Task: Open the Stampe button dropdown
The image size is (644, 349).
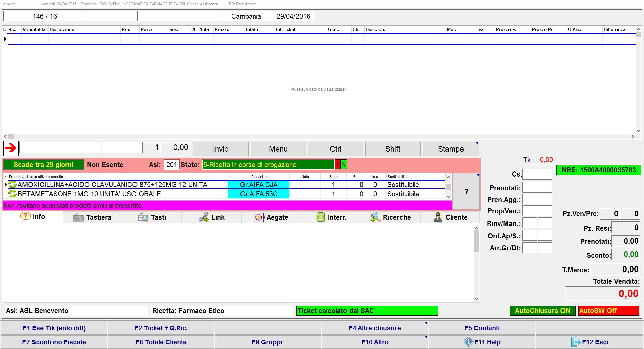Action: tap(477, 144)
